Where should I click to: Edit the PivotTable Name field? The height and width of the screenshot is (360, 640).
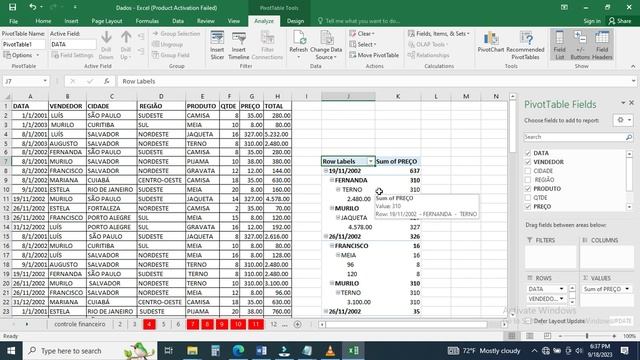23,44
